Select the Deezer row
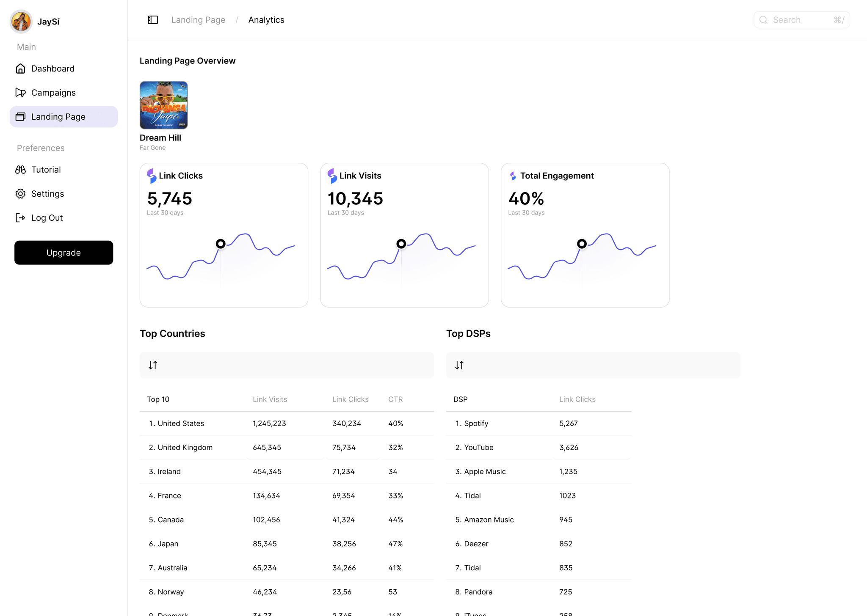 (x=539, y=544)
